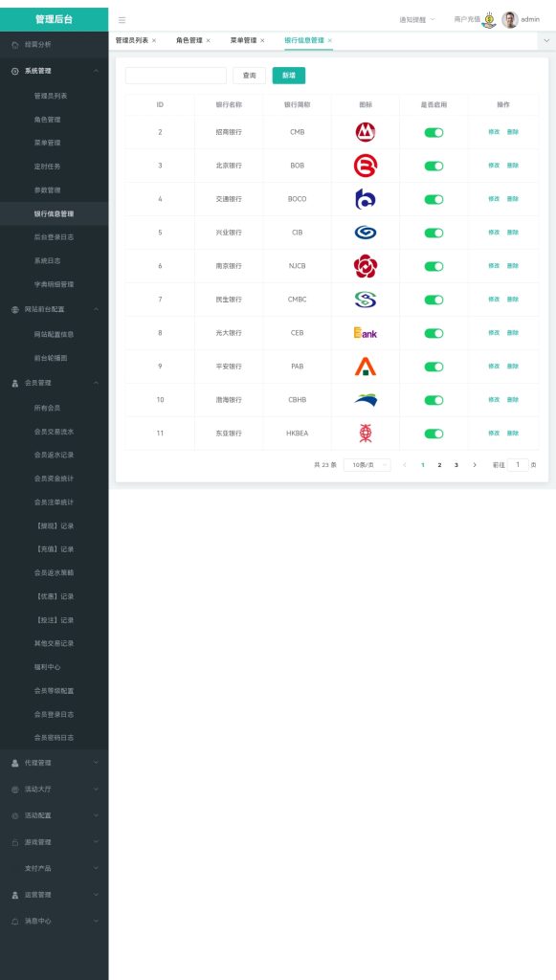Open 定时任务 in the sidebar
556x980 pixels.
coord(48,167)
